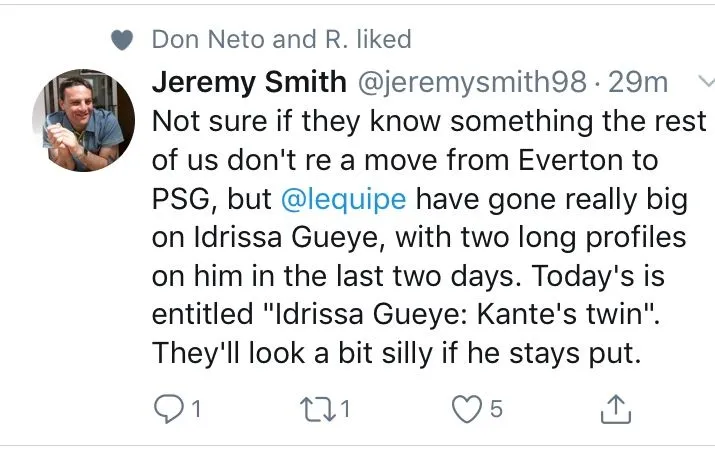Open the @lequipe mention link
This screenshot has width=715, height=452.
(343, 199)
